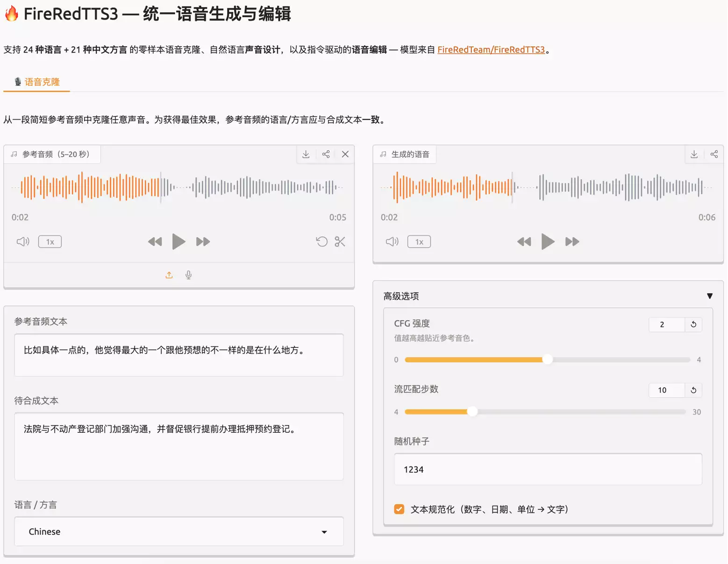The height and width of the screenshot is (564, 728).
Task: Adjust the 流匹配步数 slider
Action: pos(545,412)
